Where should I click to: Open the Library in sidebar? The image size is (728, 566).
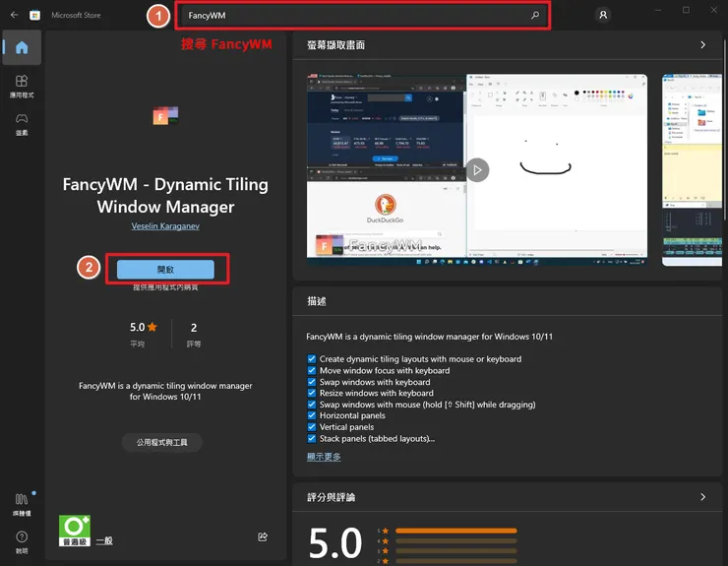click(22, 505)
